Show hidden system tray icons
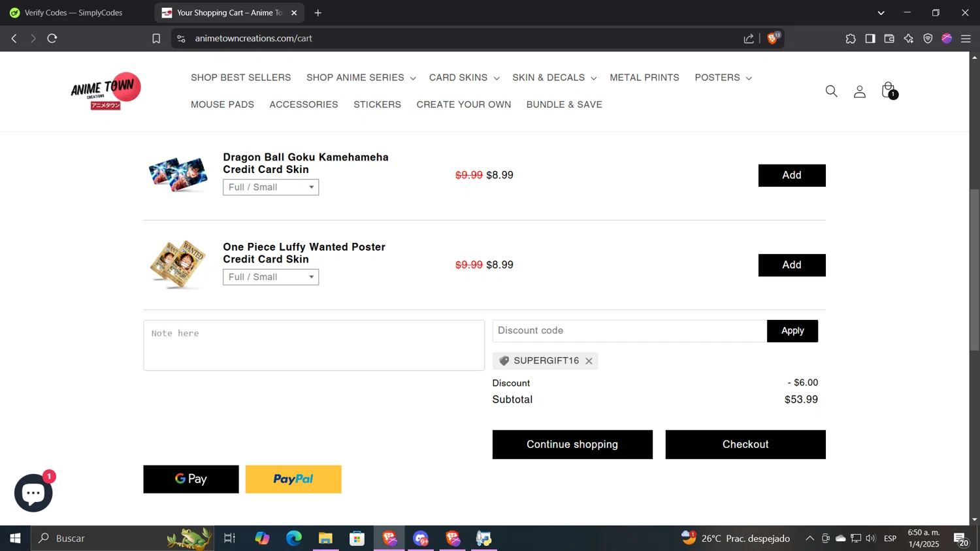980x551 pixels. point(809,539)
